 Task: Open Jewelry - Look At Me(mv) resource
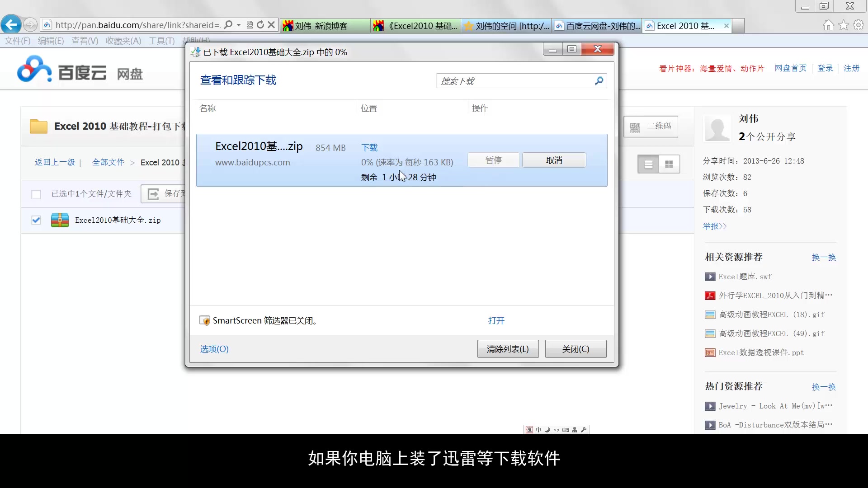(775, 406)
